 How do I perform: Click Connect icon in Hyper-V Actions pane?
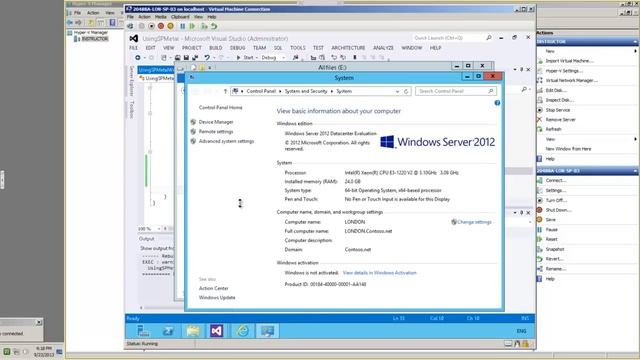540,180
